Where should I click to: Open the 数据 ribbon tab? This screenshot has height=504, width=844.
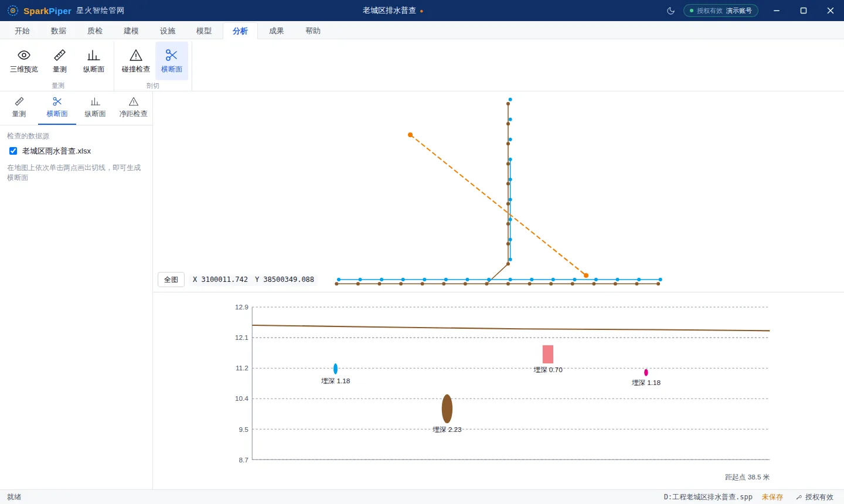(x=59, y=31)
